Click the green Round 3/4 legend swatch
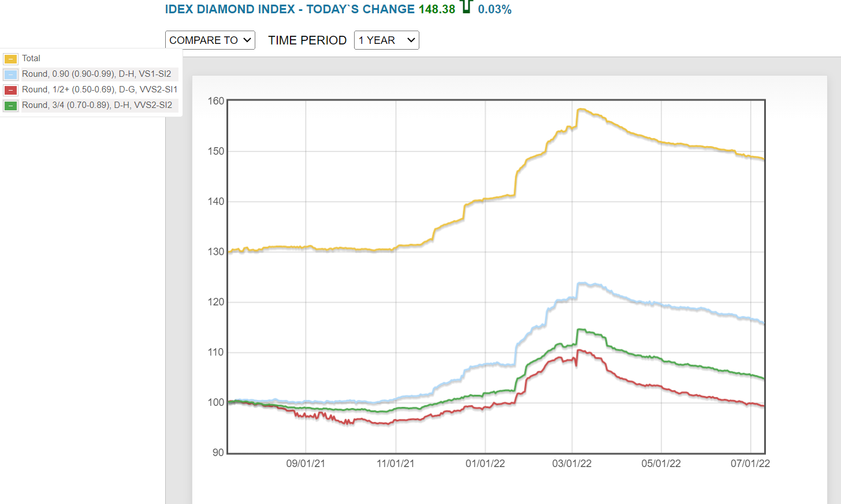841x504 pixels. point(10,106)
